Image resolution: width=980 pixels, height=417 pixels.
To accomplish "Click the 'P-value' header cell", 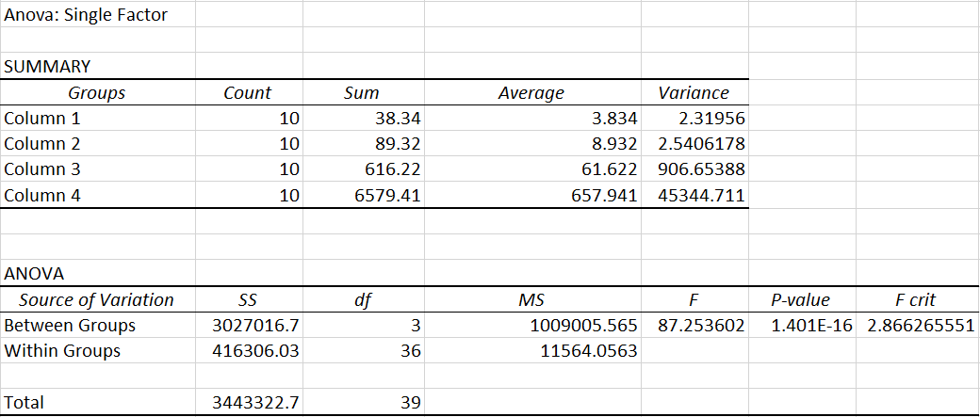I will tap(800, 300).
